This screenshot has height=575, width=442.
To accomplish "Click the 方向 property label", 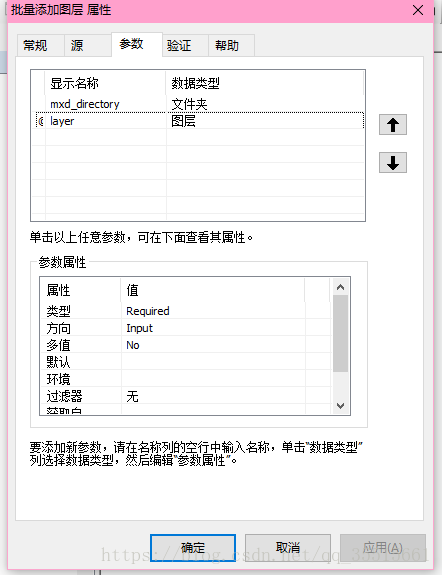I will tap(59, 328).
